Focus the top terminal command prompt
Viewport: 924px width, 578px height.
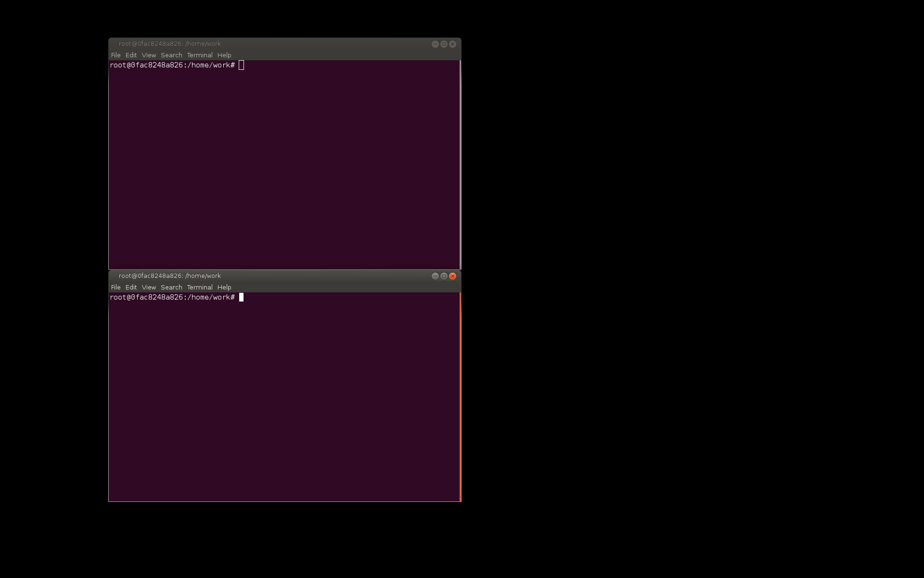[177, 66]
